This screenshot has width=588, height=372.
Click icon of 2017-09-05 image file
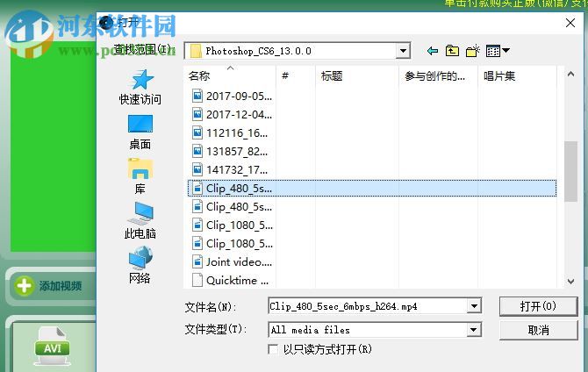197,96
